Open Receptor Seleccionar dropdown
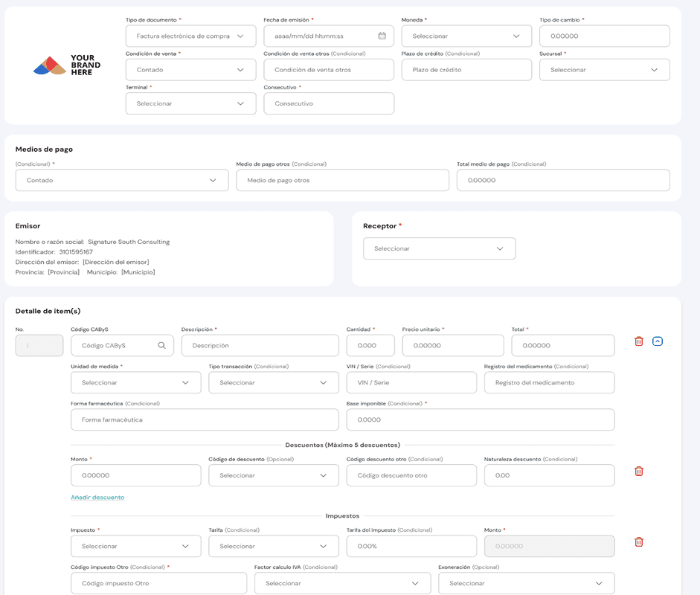Screen dimensions: 700x595 point(440,248)
